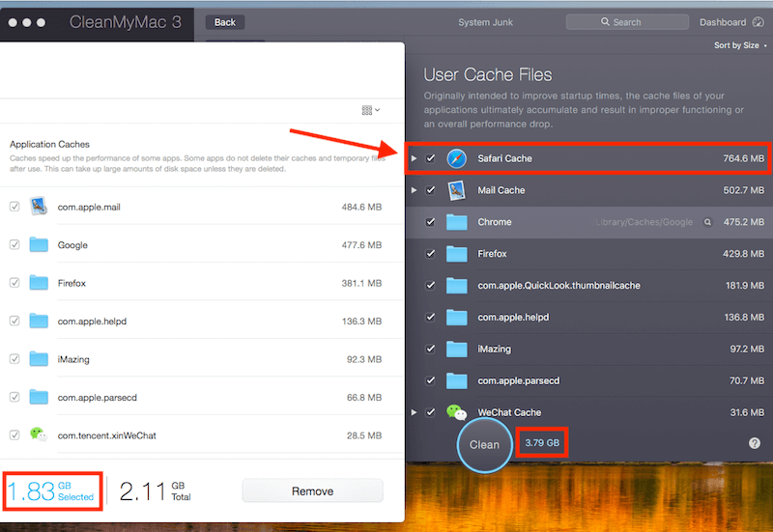
Task: Click the round Clean button
Action: tap(485, 445)
